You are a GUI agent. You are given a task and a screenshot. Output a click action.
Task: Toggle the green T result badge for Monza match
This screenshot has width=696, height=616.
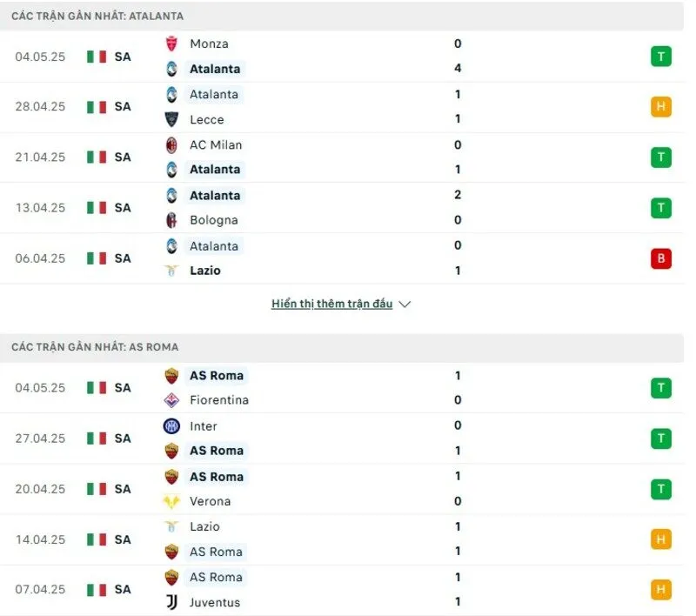pos(660,56)
